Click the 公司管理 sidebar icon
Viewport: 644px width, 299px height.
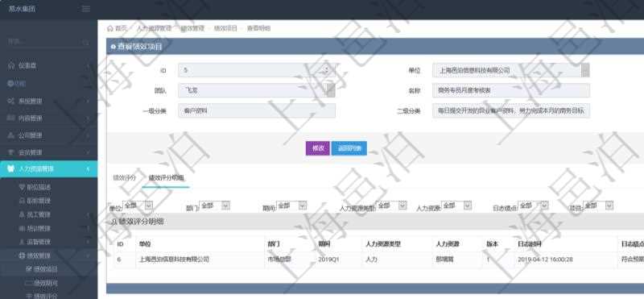[x=11, y=135]
